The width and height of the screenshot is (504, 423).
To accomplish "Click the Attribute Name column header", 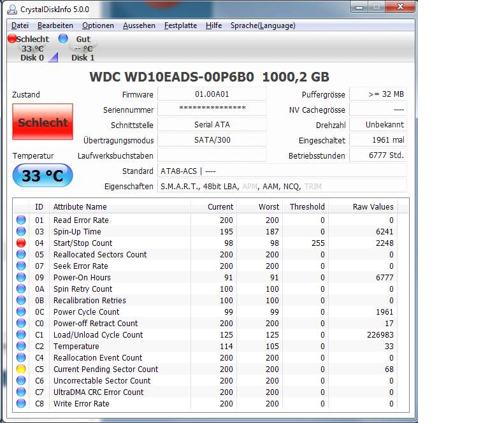I will coord(120,206).
